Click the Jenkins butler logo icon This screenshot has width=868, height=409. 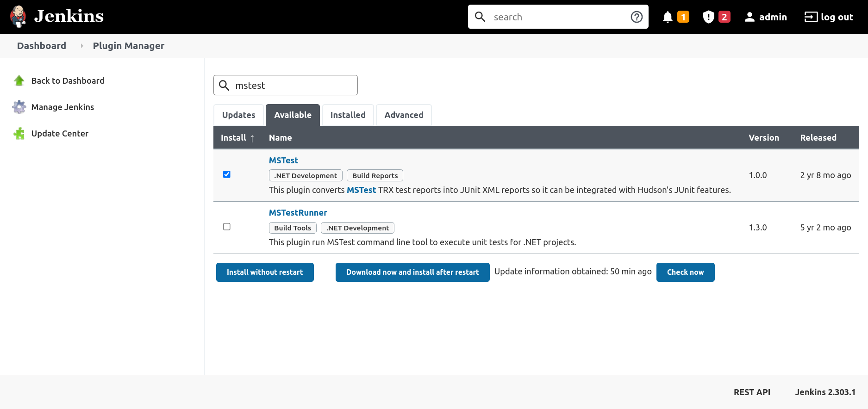tap(18, 17)
